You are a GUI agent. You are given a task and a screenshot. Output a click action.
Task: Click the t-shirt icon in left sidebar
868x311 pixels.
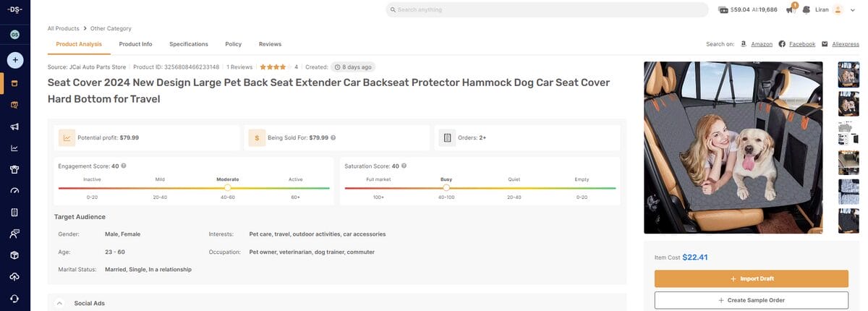point(14,169)
